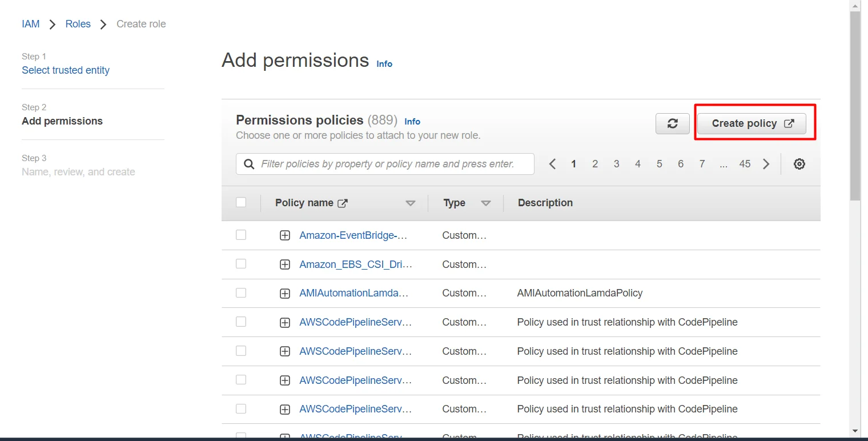Open the Amazon-EventBridge policy link
The height and width of the screenshot is (441, 868).
click(x=353, y=235)
